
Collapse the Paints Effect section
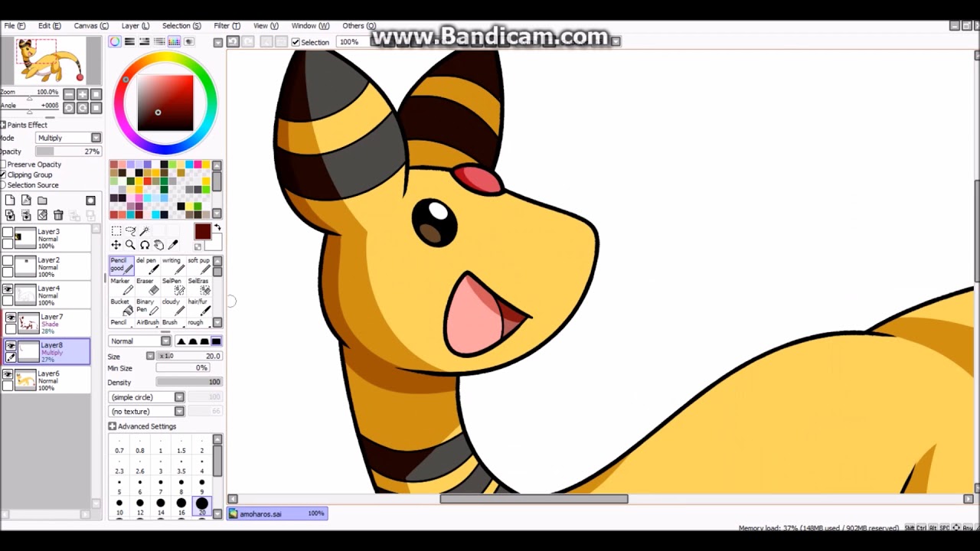coord(3,125)
